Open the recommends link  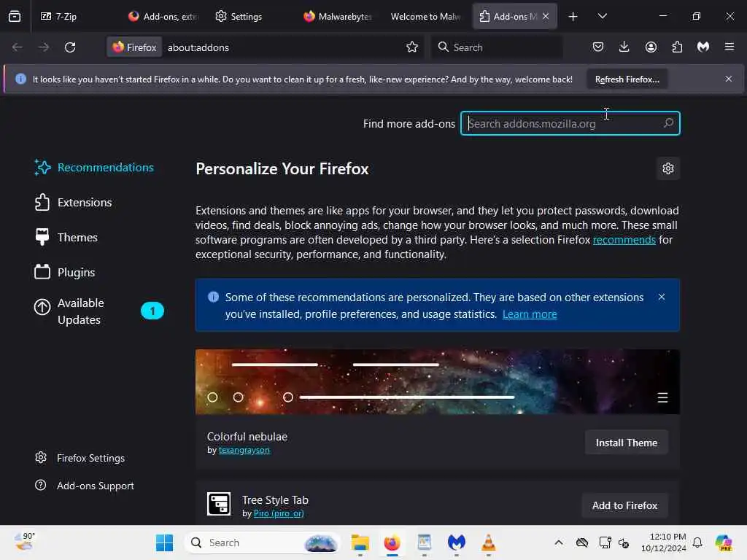[624, 240]
